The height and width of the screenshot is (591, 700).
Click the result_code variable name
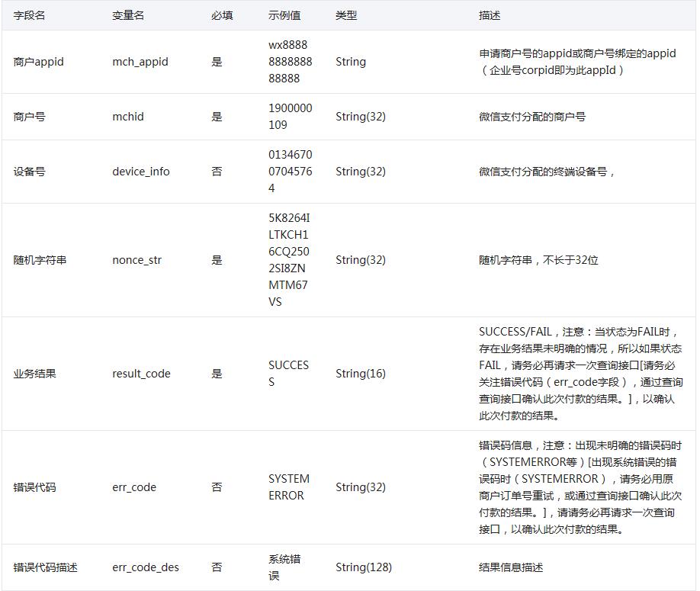(x=142, y=374)
